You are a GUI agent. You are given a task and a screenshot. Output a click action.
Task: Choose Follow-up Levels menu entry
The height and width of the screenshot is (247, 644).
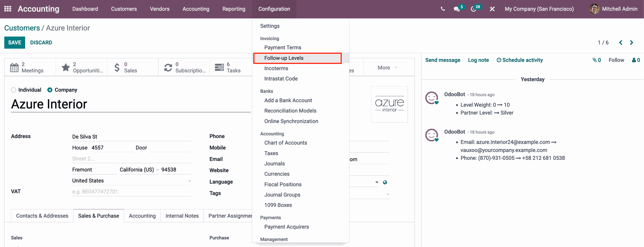click(284, 58)
